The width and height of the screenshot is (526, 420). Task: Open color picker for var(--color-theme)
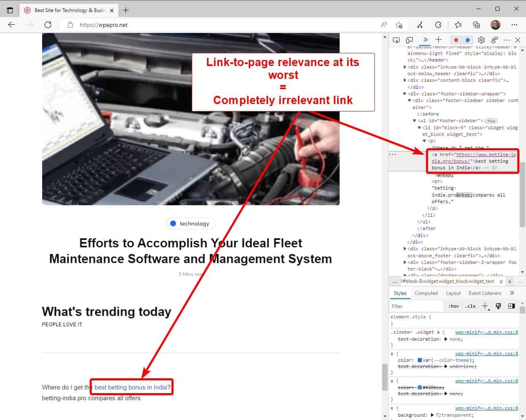[x=420, y=360]
